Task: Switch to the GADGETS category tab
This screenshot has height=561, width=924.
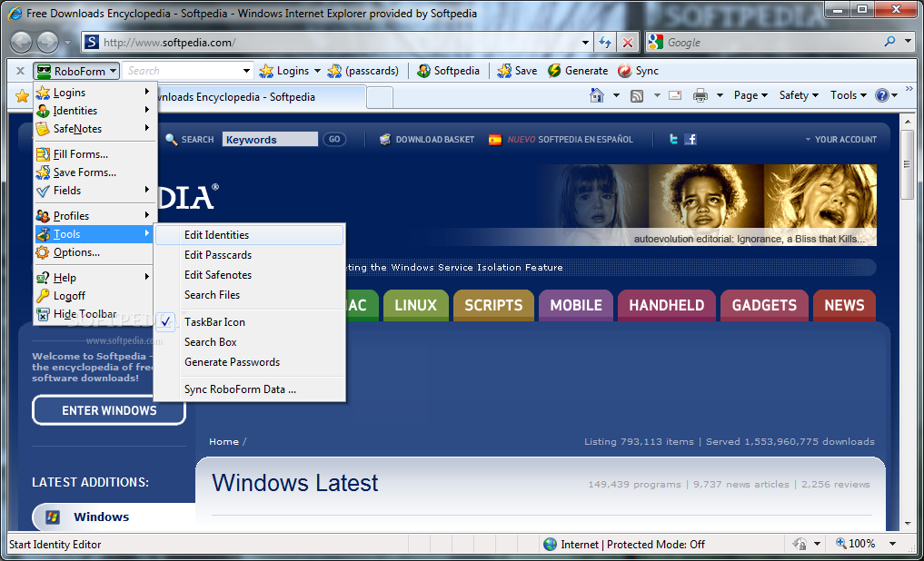Action: (764, 305)
